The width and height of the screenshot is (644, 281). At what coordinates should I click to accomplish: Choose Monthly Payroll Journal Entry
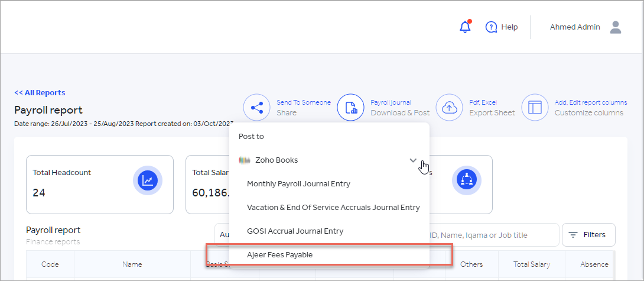(298, 184)
